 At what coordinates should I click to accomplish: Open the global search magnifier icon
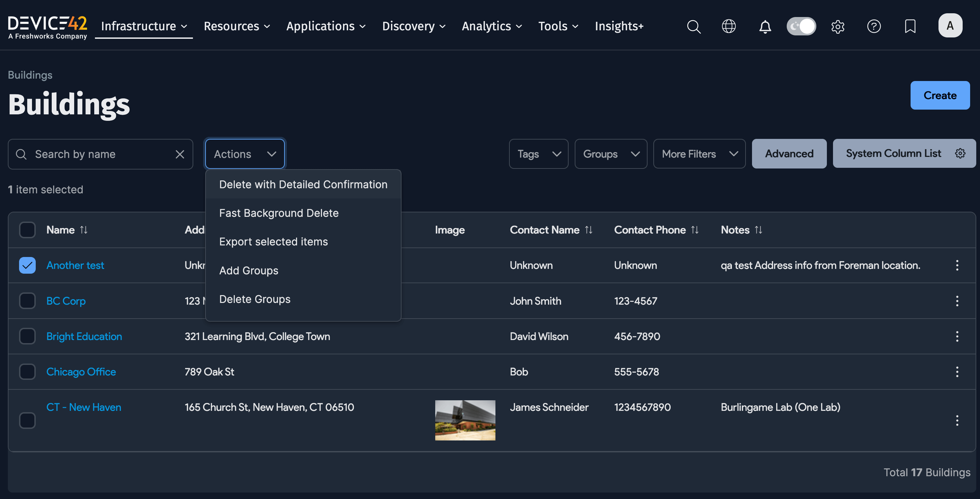click(x=694, y=26)
